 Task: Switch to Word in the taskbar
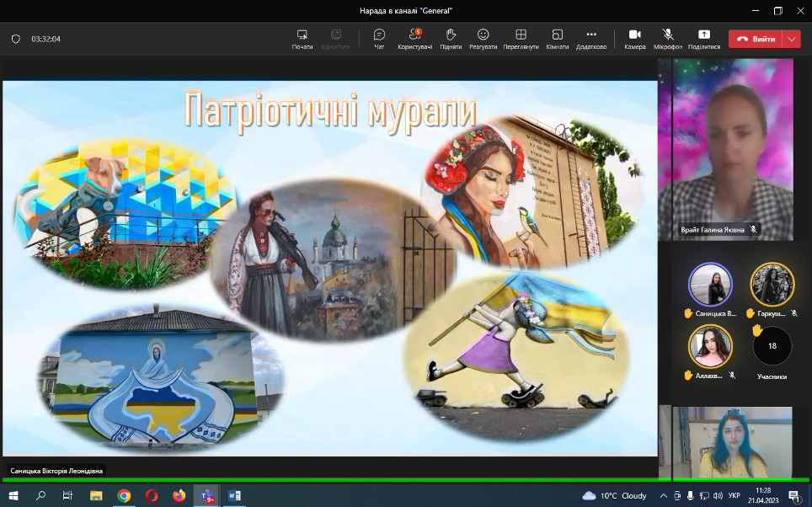pyautogui.click(x=233, y=496)
